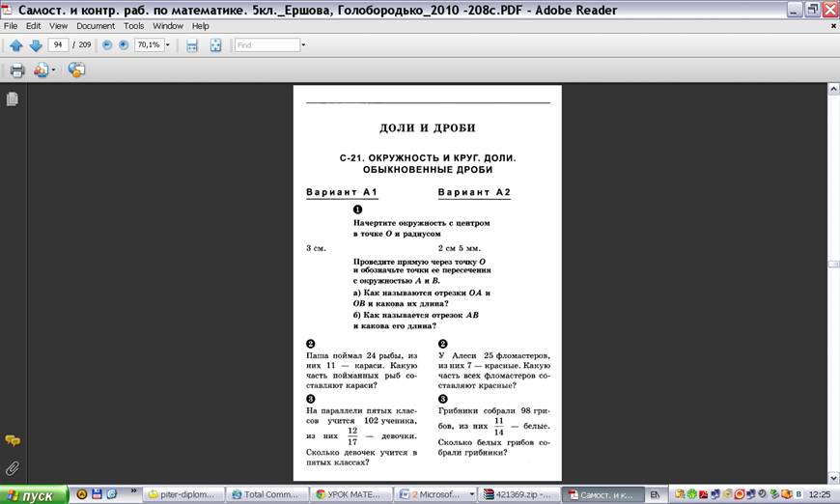Show the Pages thumbnail panel

[13, 99]
